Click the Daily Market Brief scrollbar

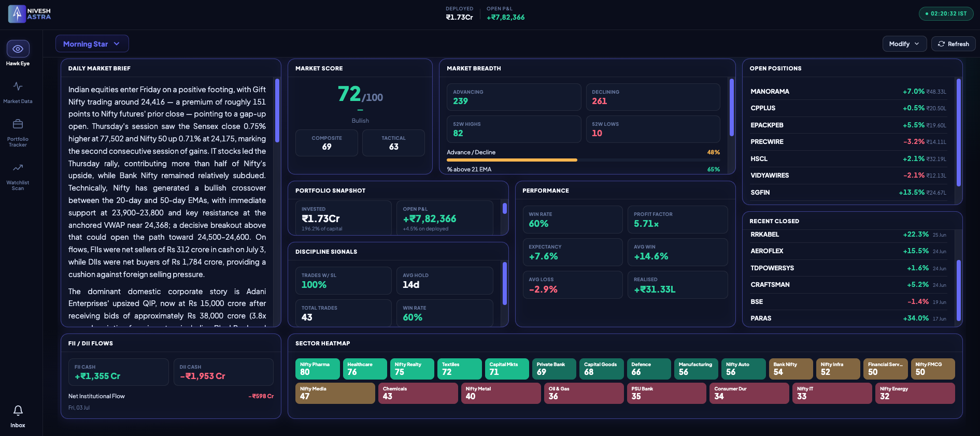pos(277,110)
